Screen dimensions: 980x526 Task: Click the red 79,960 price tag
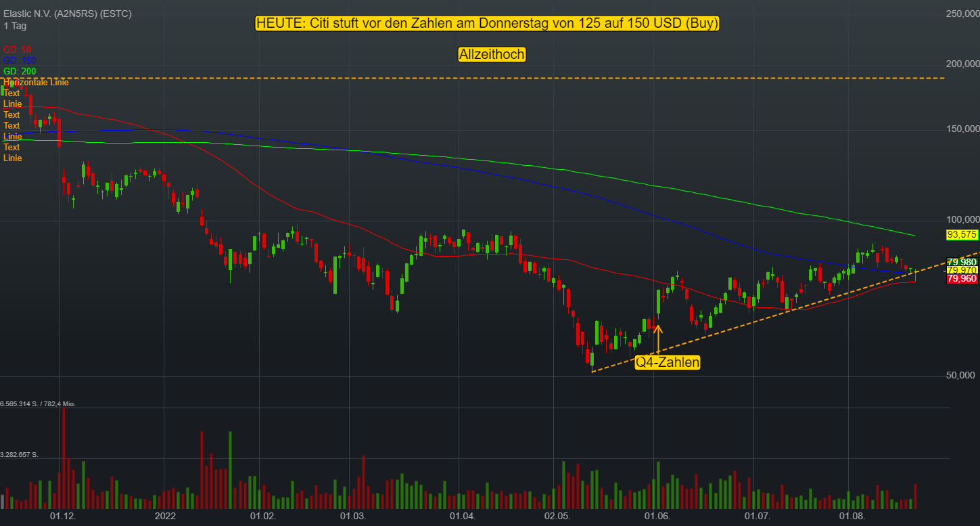(962, 278)
